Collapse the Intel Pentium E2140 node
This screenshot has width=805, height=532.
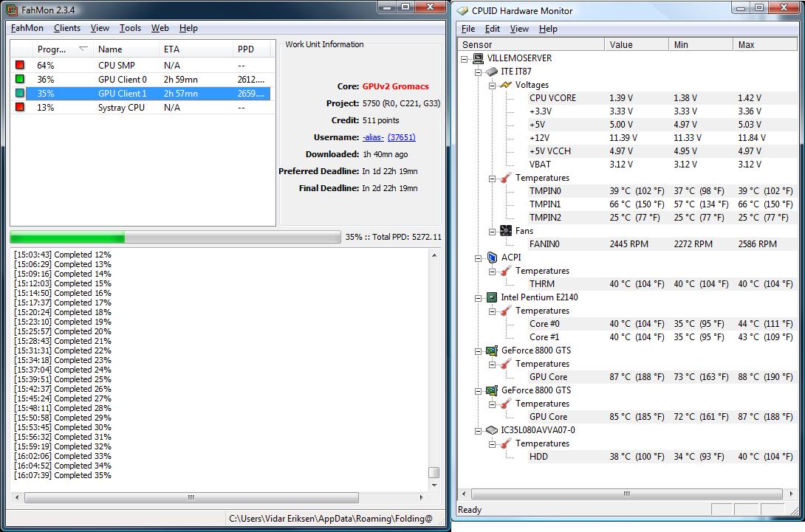point(478,298)
